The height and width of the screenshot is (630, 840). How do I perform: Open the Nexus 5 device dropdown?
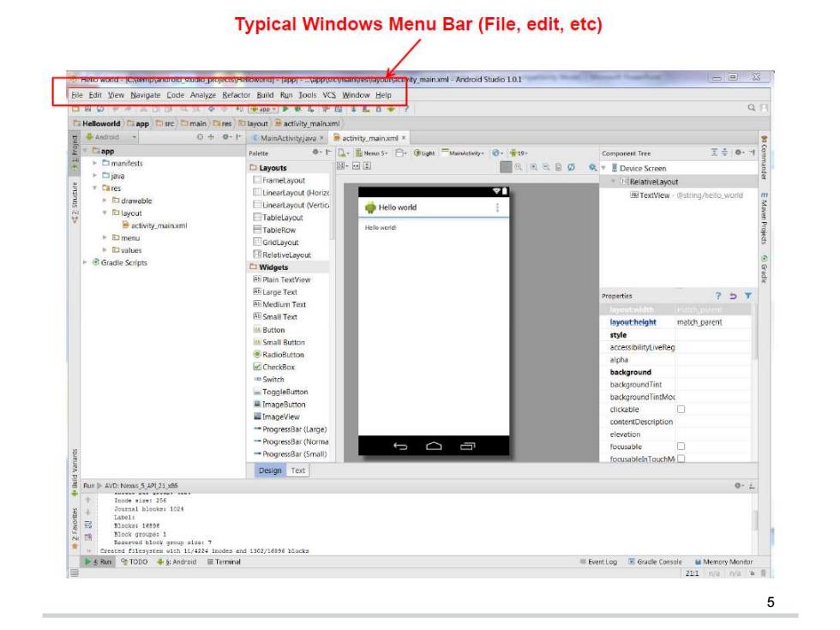[370, 153]
